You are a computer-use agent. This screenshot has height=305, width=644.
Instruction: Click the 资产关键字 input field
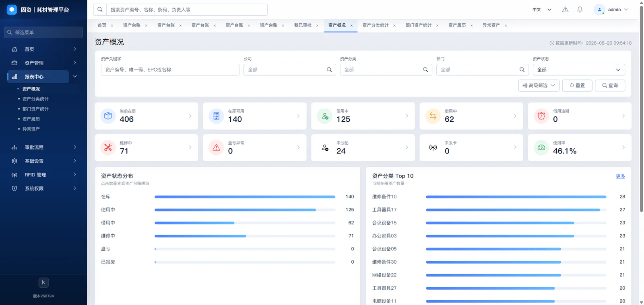pos(170,70)
